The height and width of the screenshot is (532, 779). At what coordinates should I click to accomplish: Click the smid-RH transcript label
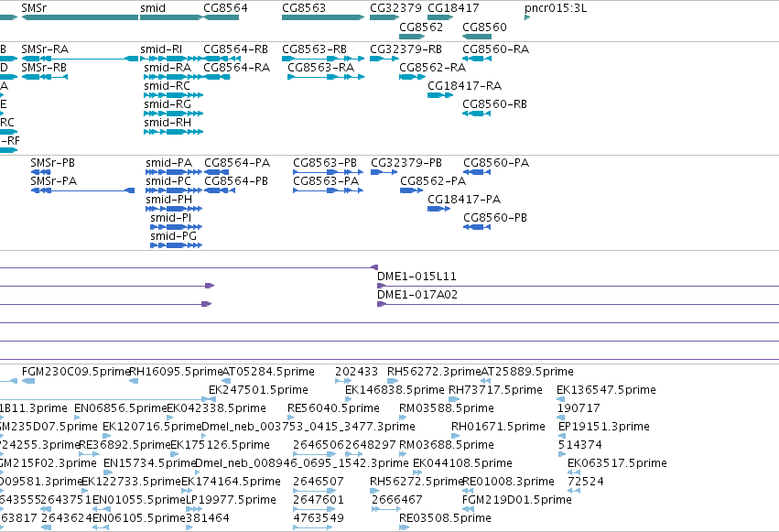[168, 123]
